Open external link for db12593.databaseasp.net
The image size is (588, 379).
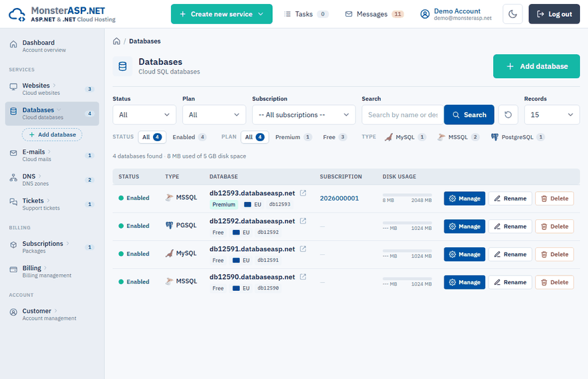click(303, 193)
